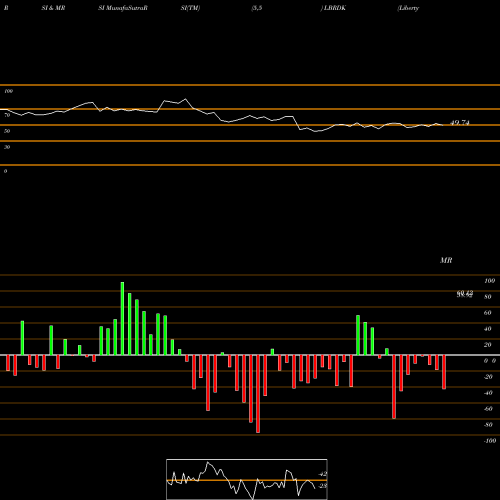Select the 'SI MunafaSutraR' header text
This screenshot has height=500, width=500.
(123, 8)
